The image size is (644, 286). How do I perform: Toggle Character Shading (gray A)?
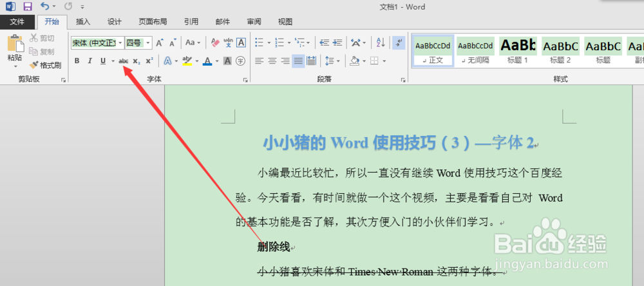(227, 61)
